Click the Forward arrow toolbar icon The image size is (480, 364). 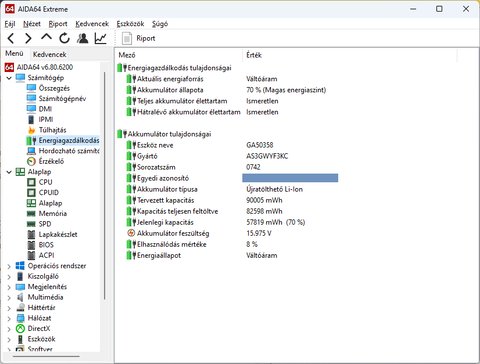pos(29,38)
